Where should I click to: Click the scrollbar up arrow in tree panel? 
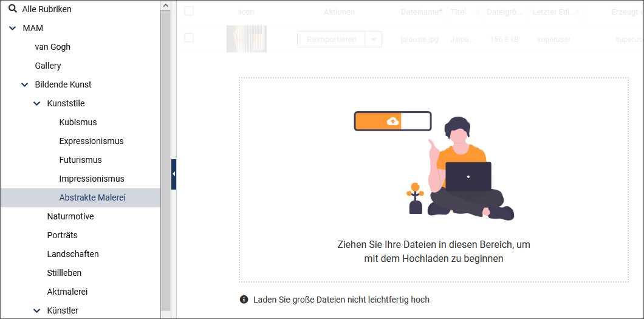165,5
